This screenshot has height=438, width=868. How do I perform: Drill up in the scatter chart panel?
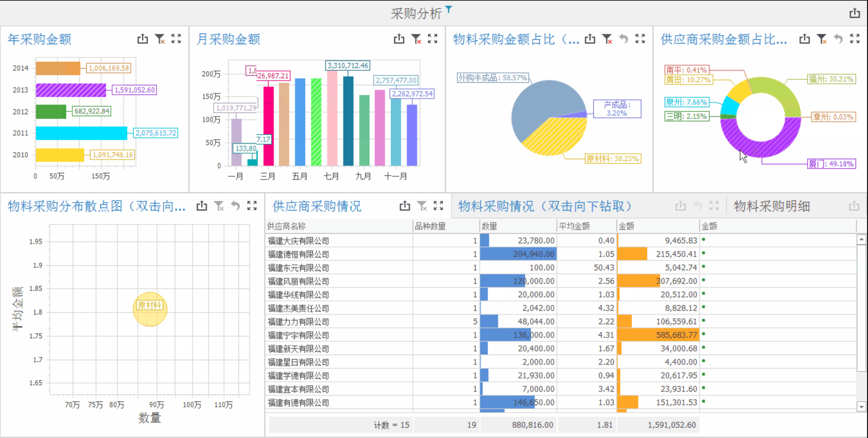[x=236, y=206]
